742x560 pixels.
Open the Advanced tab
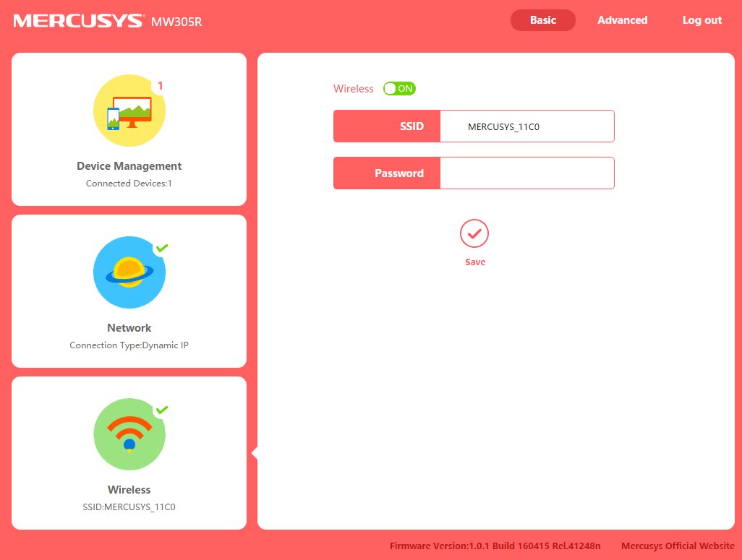tap(622, 20)
